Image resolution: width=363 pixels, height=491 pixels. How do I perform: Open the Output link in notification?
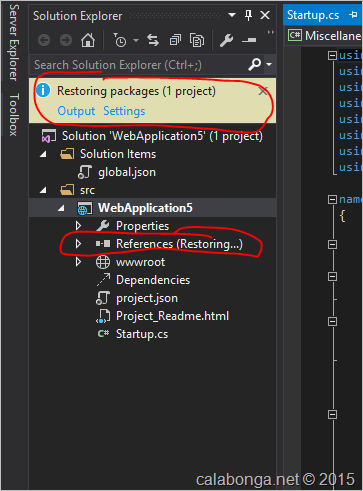76,111
